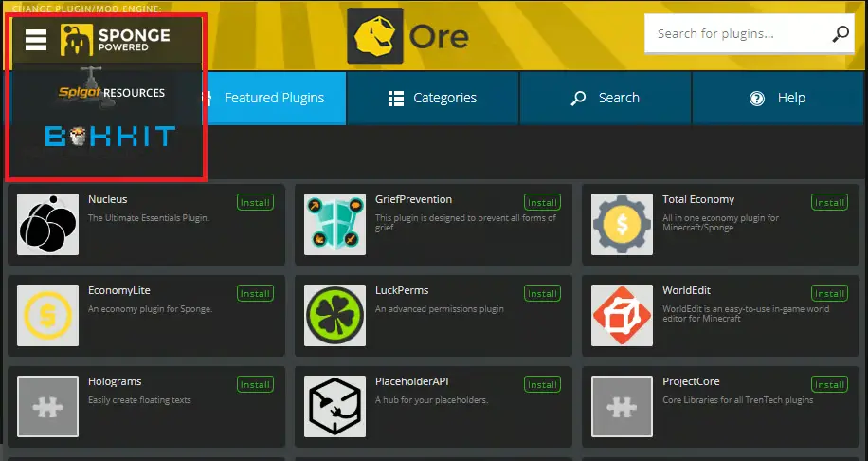Screen dimensions: 868x461
Task: Go to the Search tab
Action: coord(605,98)
